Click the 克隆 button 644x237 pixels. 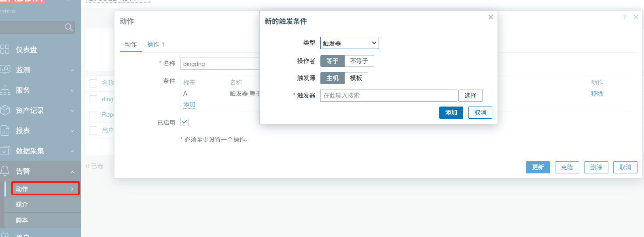[567, 167]
